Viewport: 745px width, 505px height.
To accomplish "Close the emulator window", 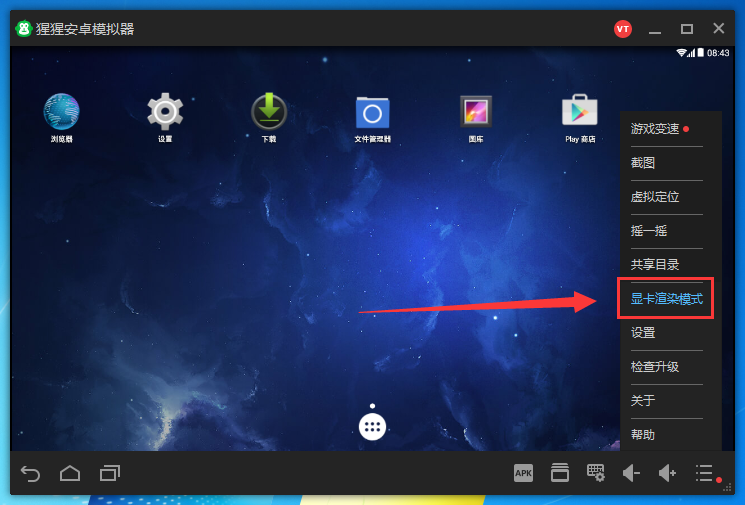I will tap(718, 29).
